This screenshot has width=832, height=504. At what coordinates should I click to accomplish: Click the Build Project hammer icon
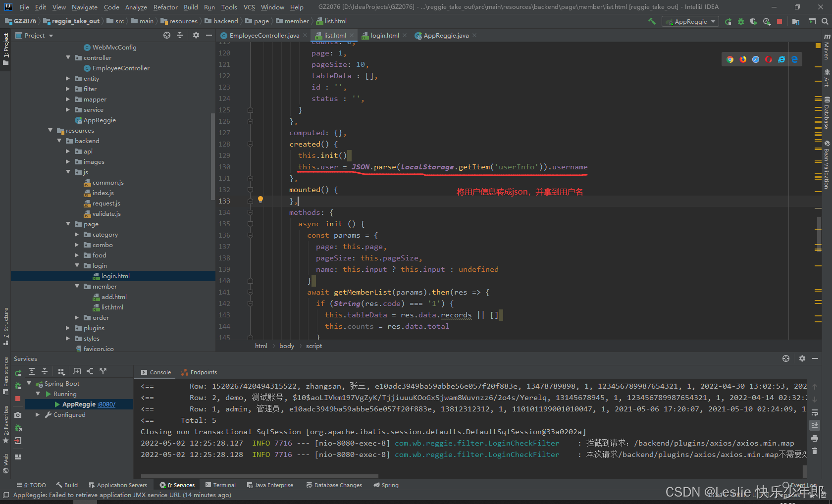point(652,21)
